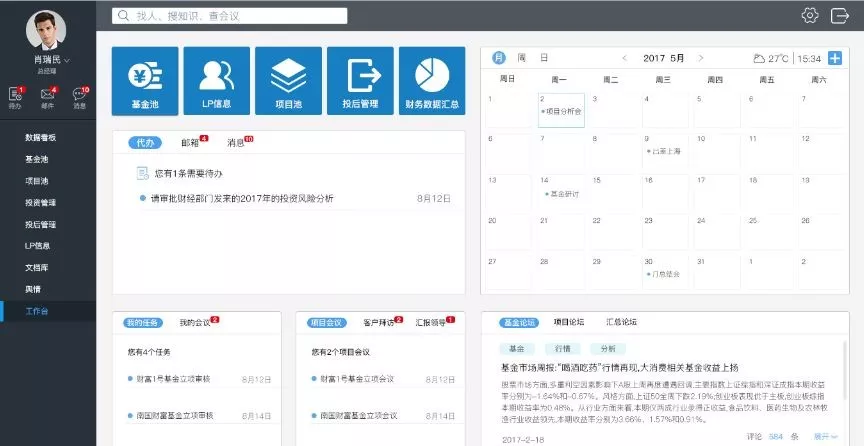
Task: Open the 基金池 tile
Action: click(145, 81)
